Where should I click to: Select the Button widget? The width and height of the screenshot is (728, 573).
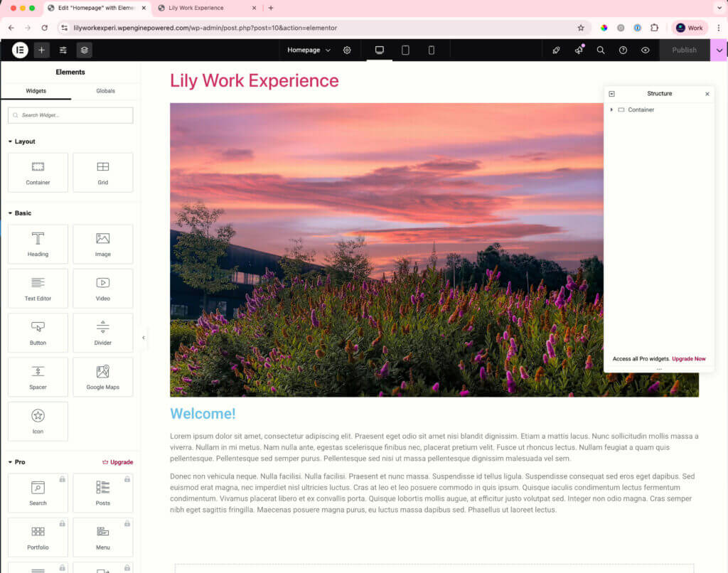[x=38, y=333]
